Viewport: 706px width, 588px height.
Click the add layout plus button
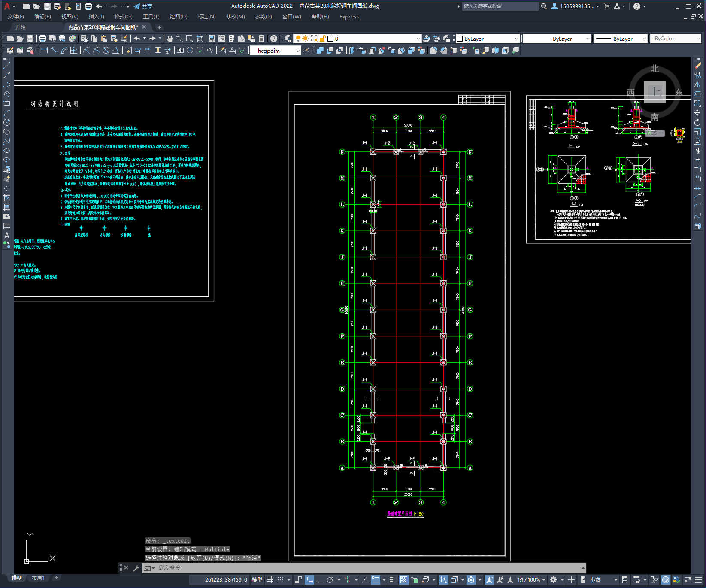tap(56, 578)
